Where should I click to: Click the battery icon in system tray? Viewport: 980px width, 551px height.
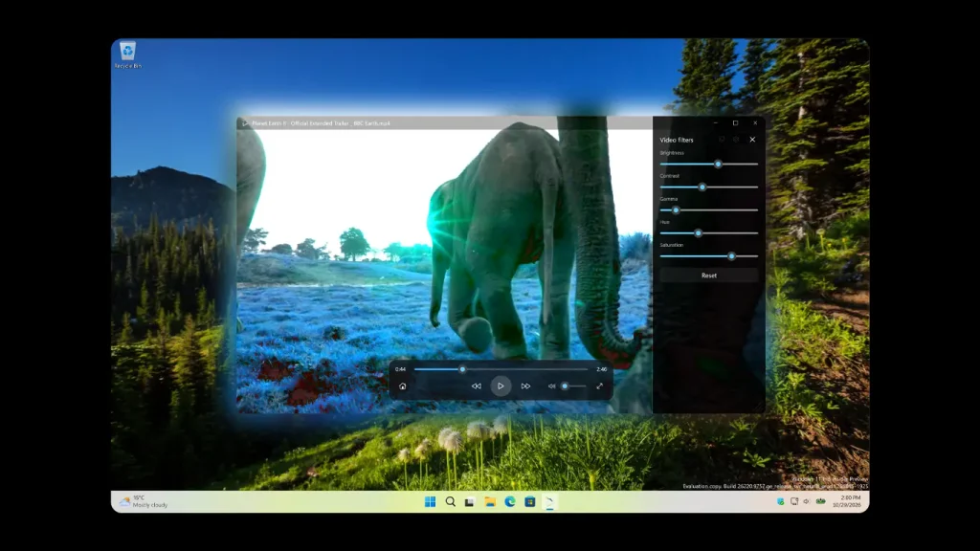click(x=820, y=501)
